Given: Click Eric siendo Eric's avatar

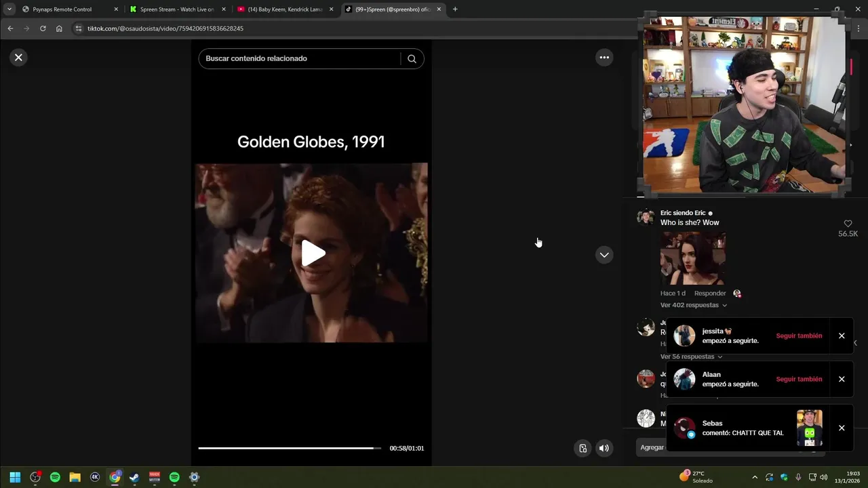Looking at the screenshot, I should (646, 217).
